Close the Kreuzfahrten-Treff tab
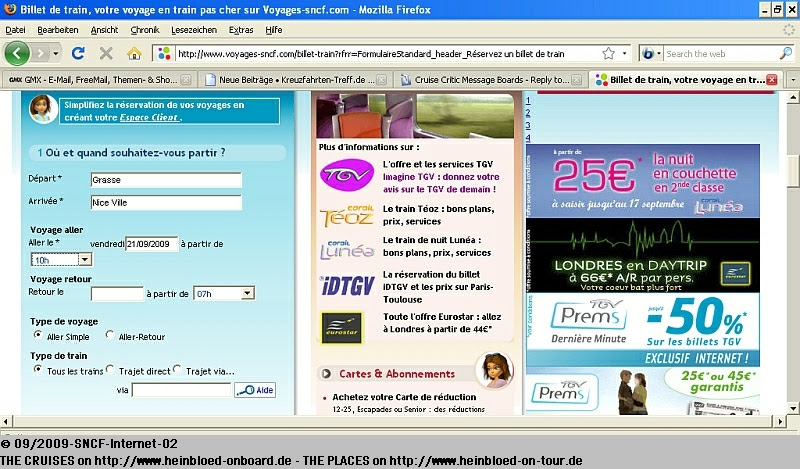800x469 pixels. pyautogui.click(x=382, y=80)
